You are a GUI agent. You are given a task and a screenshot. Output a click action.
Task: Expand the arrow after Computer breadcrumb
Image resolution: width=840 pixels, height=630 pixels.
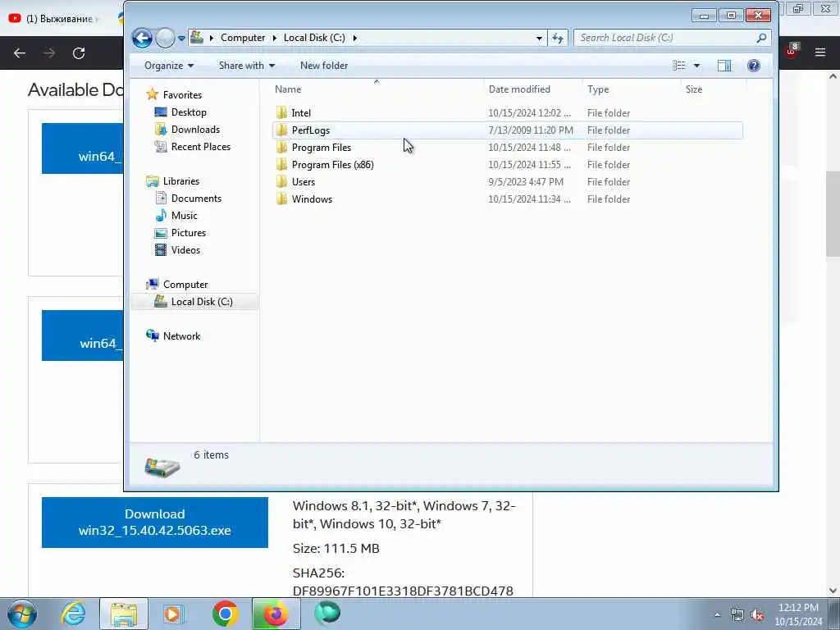click(x=275, y=38)
